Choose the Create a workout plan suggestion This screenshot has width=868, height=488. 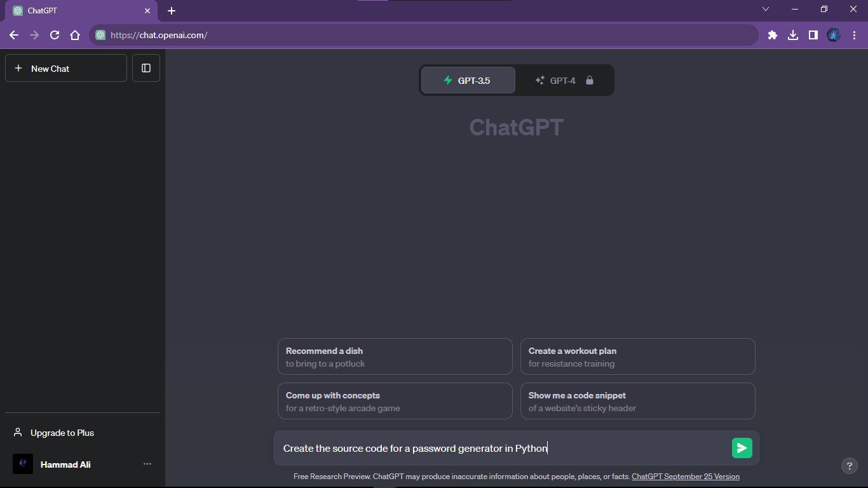pos(638,356)
